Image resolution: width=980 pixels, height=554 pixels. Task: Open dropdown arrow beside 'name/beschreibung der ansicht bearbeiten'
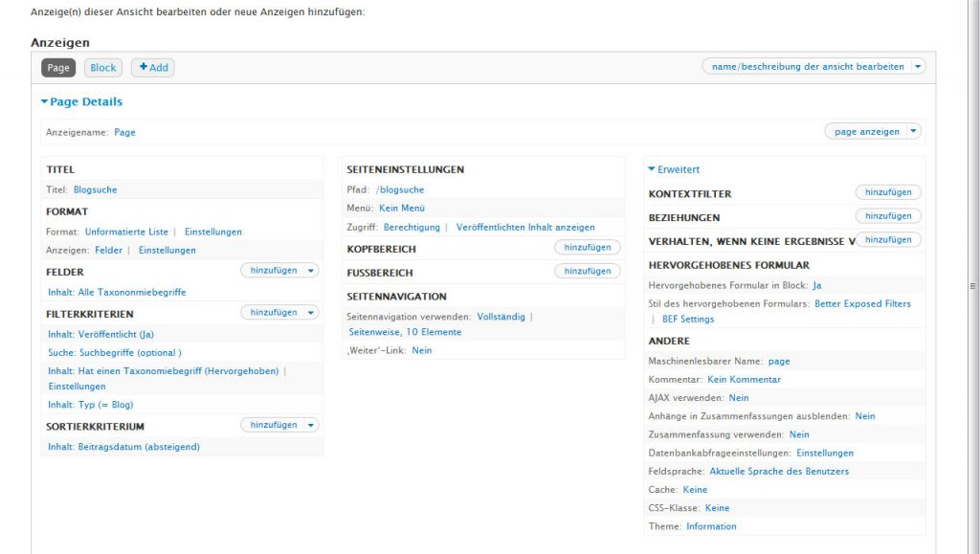coord(919,67)
